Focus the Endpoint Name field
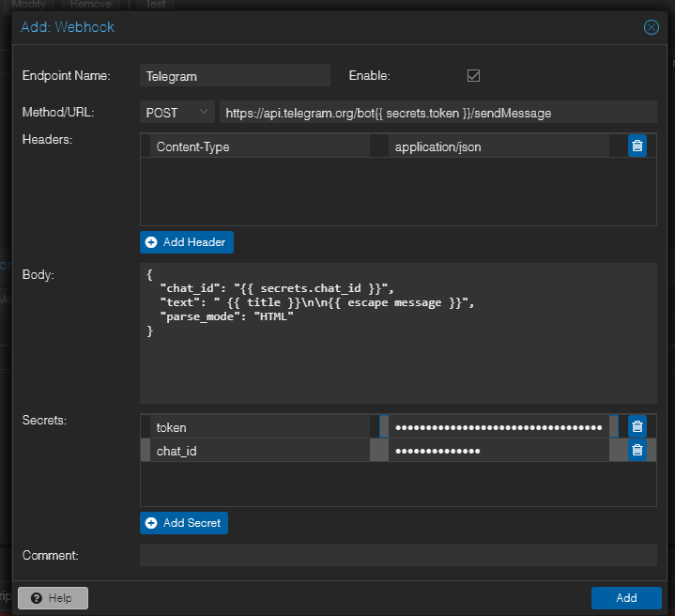The width and height of the screenshot is (675, 616). [235, 76]
